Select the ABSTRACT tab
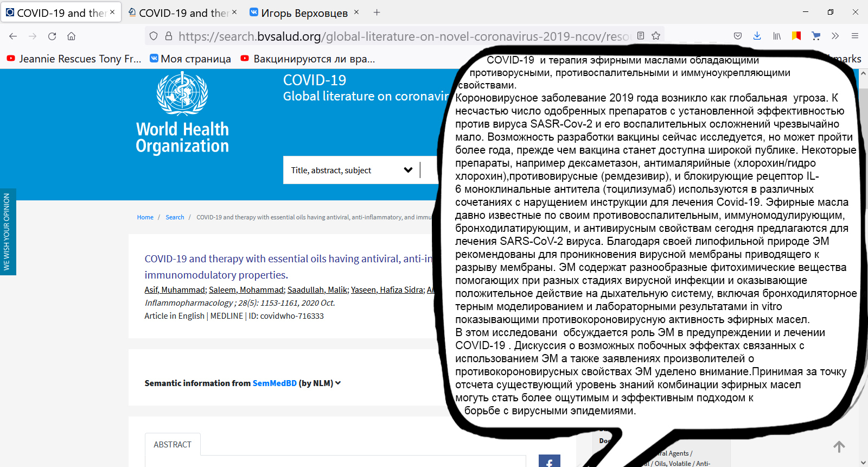The width and height of the screenshot is (868, 467). coord(173,445)
